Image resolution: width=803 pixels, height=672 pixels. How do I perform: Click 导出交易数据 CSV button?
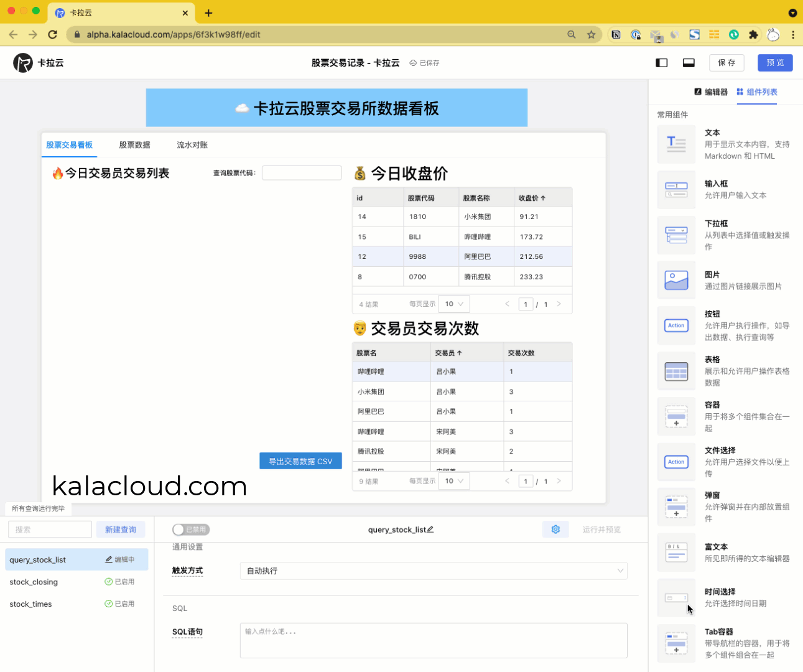point(300,461)
